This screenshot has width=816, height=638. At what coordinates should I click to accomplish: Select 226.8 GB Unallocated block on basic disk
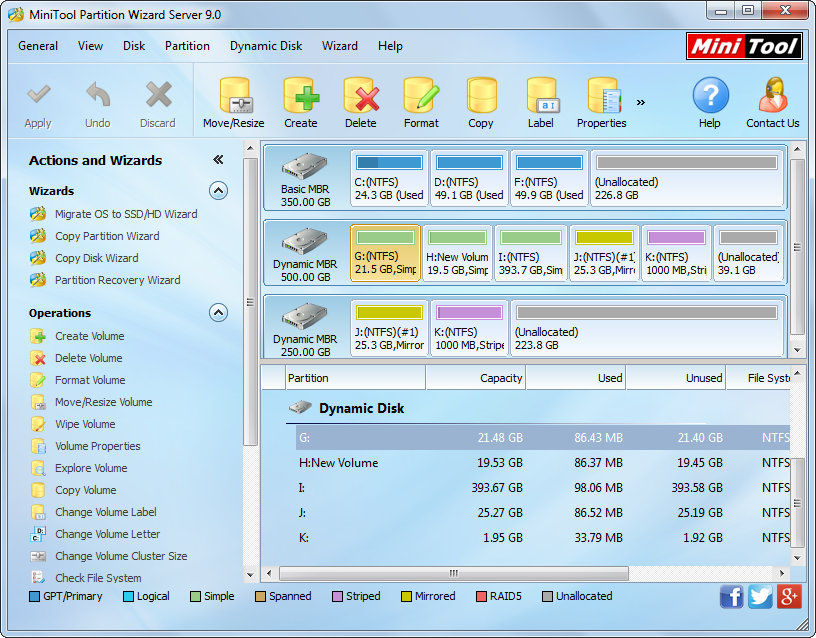(687, 178)
